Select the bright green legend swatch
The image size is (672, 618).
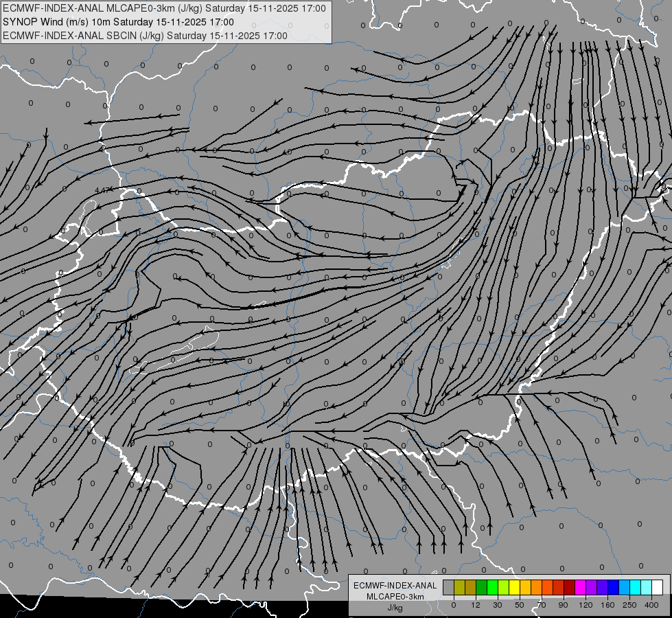(x=492, y=587)
